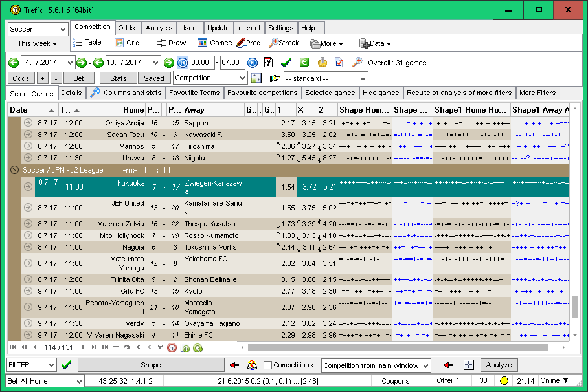Viewport: 588px width, 392px height.
Task: Switch to the Analysis tab
Action: [x=159, y=28]
